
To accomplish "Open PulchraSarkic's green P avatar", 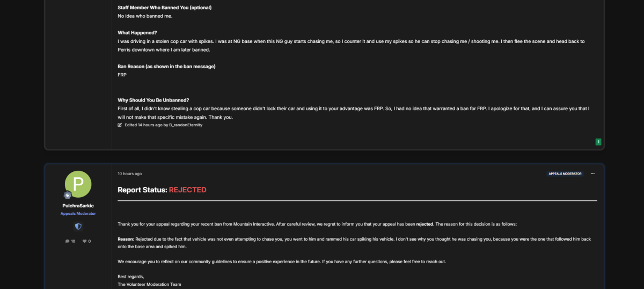I will (x=78, y=184).
